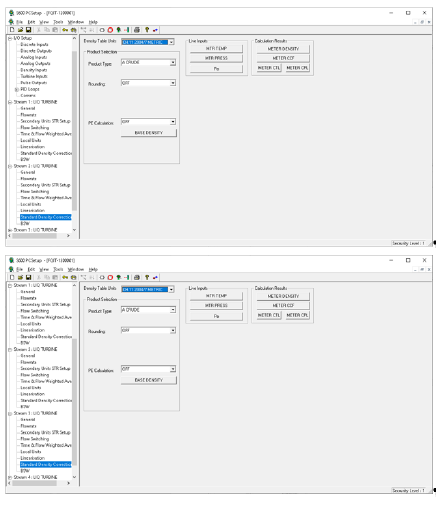The height and width of the screenshot is (507, 439).
Task: Click the Open folder icon in upper window toolbar
Action: coord(20,30)
